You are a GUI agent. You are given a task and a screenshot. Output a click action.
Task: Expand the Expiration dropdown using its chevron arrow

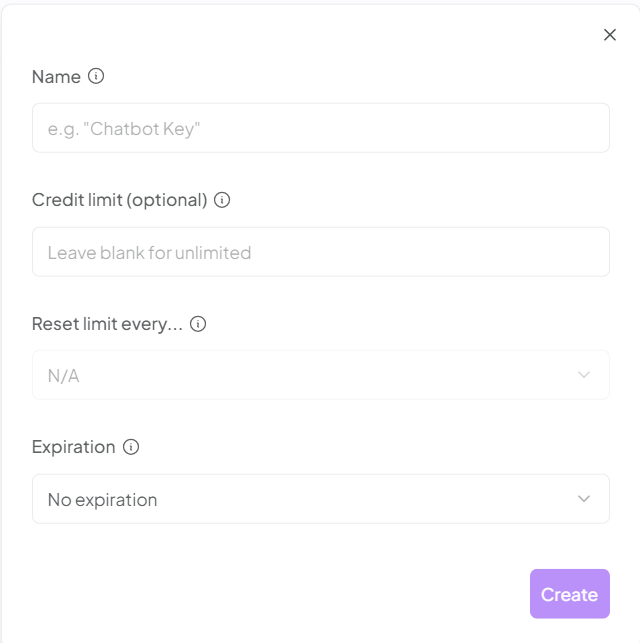click(x=583, y=499)
